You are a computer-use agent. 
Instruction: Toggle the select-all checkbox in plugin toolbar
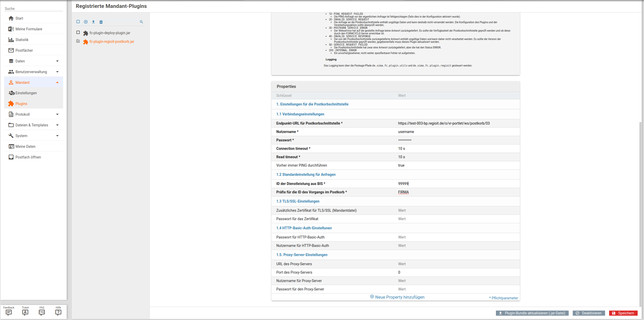click(78, 22)
